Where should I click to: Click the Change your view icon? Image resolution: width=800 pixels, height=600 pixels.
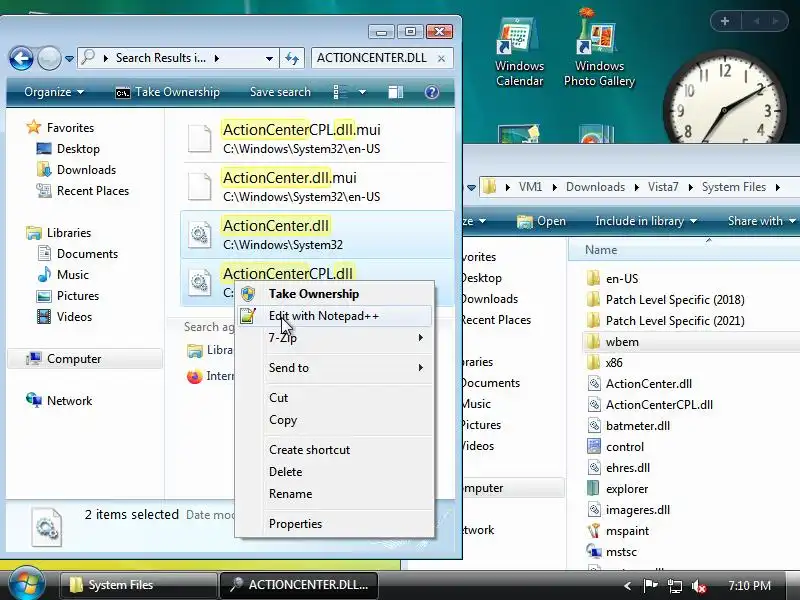tap(340, 92)
